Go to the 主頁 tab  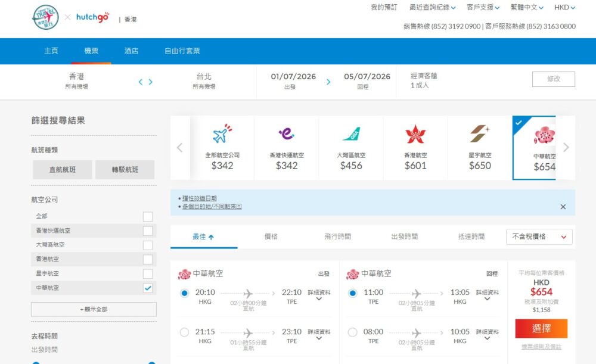[x=51, y=51]
